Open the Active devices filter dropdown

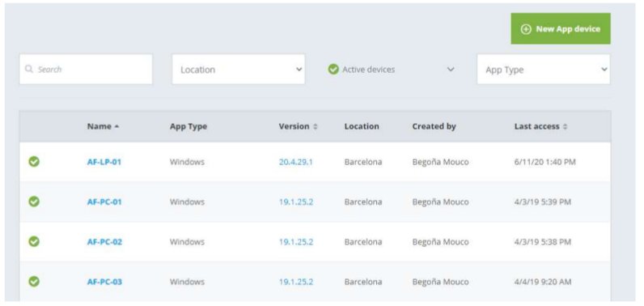pos(392,70)
